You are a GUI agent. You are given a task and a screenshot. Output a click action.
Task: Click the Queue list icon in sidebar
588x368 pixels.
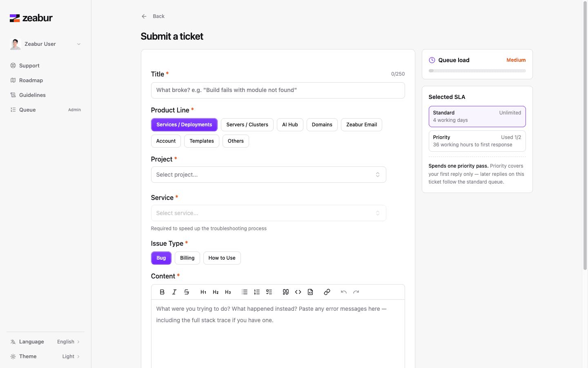tap(13, 110)
